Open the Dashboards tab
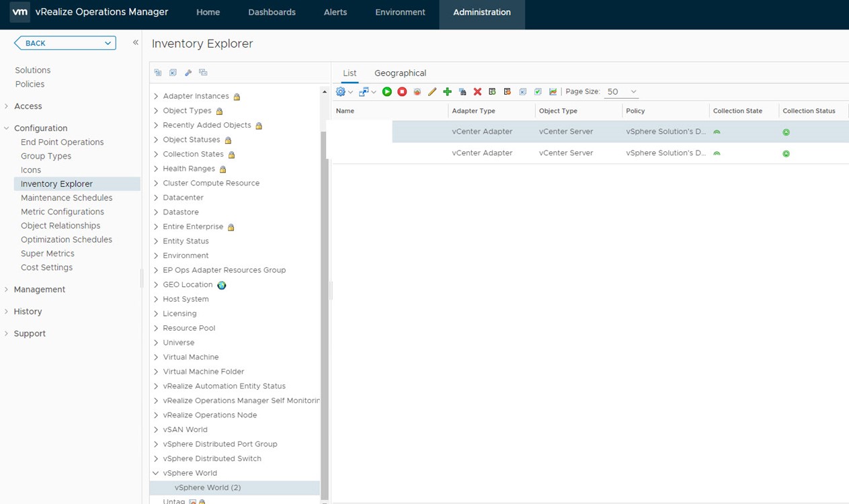 [272, 12]
